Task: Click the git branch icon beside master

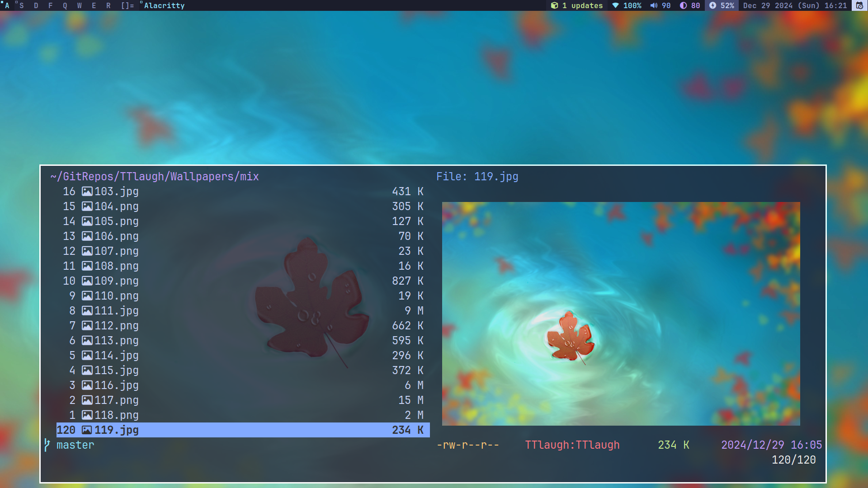Action: click(47, 445)
